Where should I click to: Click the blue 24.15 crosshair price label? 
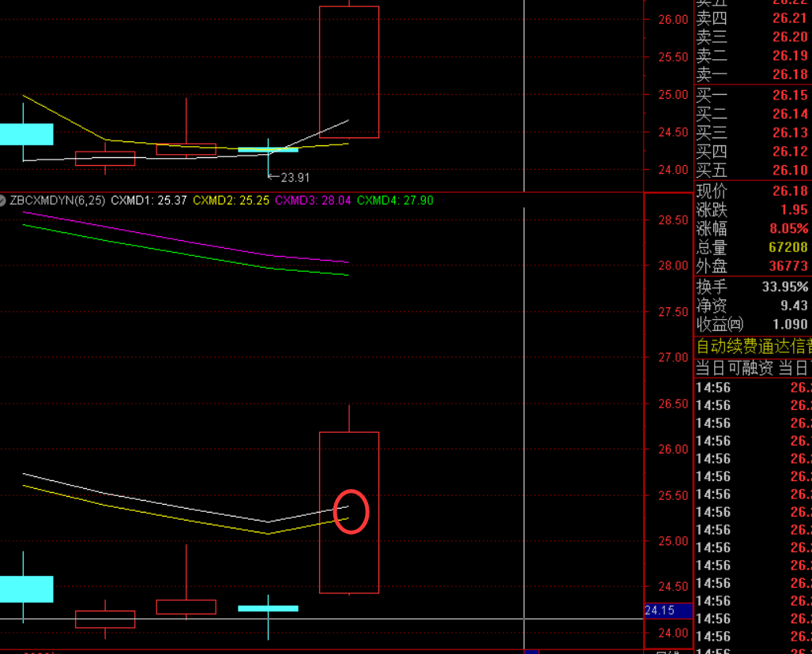coord(668,611)
